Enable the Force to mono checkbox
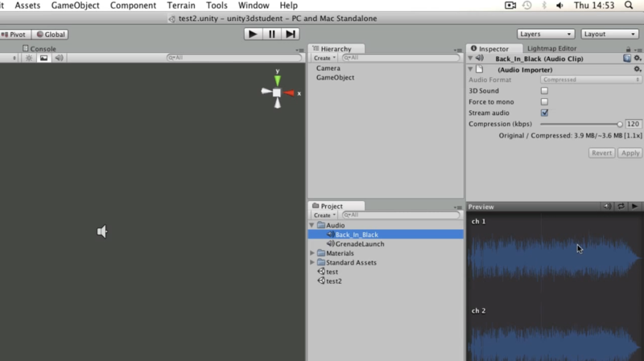This screenshot has height=361, width=644. click(x=544, y=102)
